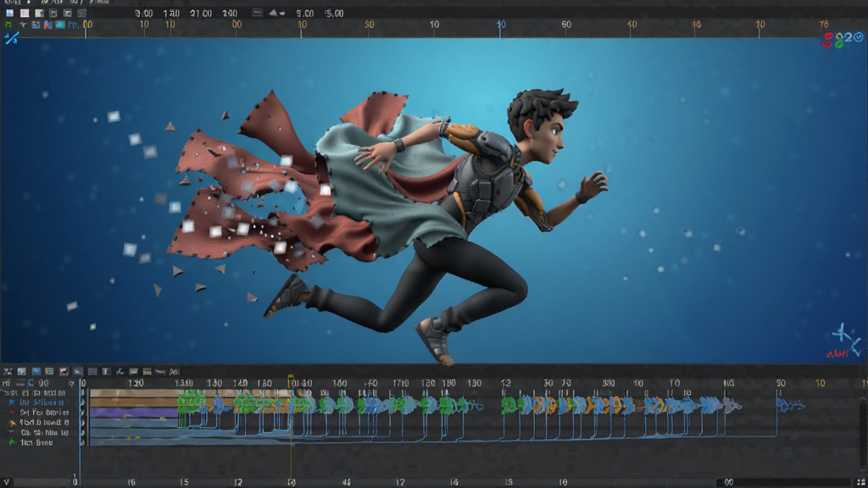Click the blue marker on the top ruler's middle
Screen dimensions: 868x488
[500, 28]
